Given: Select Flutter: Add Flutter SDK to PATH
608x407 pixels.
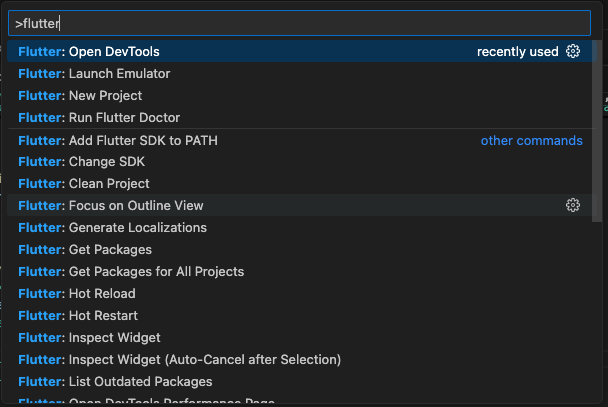Looking at the screenshot, I should pos(302,140).
